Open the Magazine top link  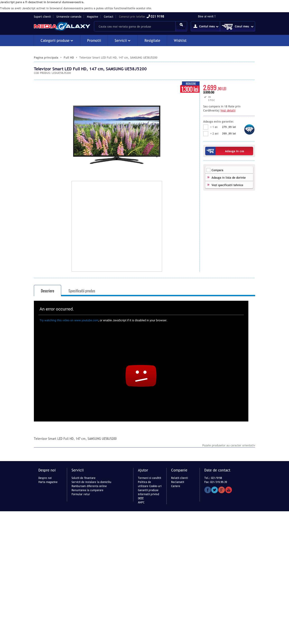92,17
